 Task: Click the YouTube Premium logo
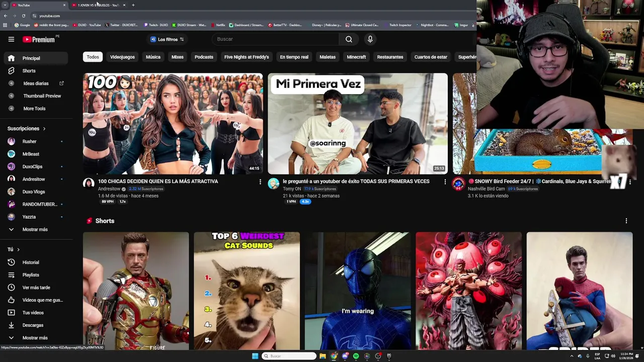[x=39, y=39]
